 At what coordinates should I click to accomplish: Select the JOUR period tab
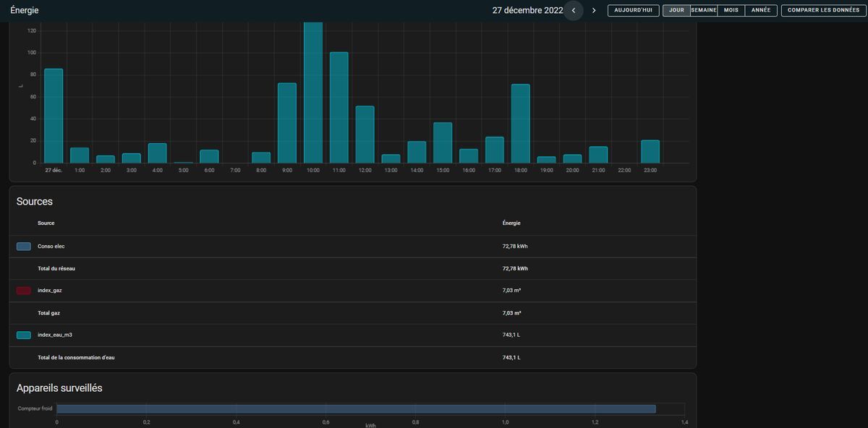point(676,11)
